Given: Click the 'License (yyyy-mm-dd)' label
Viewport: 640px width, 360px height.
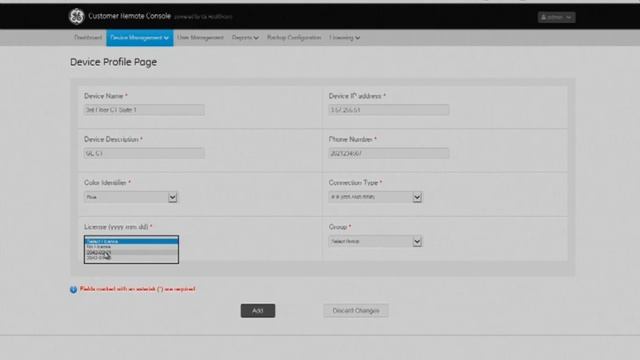Looking at the screenshot, I should point(116,227).
